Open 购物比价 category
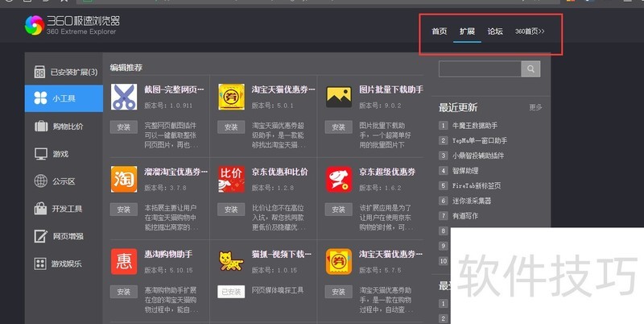Viewport: 644px width, 324px height. [64, 127]
